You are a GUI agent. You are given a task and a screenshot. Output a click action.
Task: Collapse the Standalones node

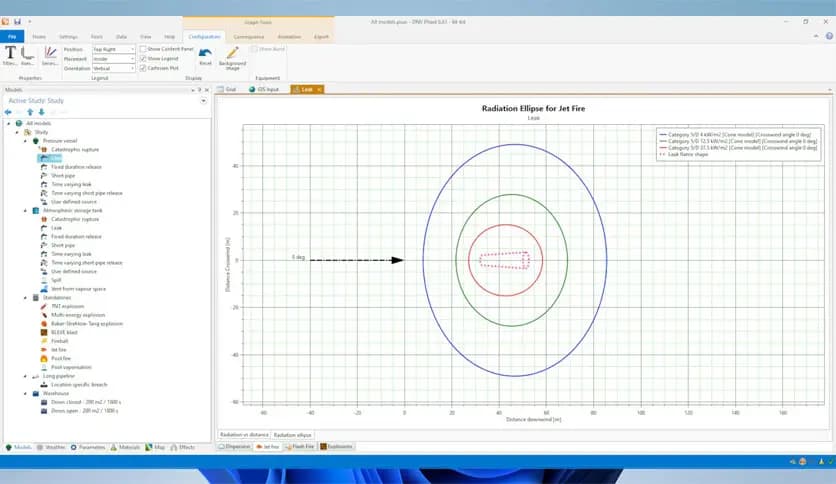[25, 297]
